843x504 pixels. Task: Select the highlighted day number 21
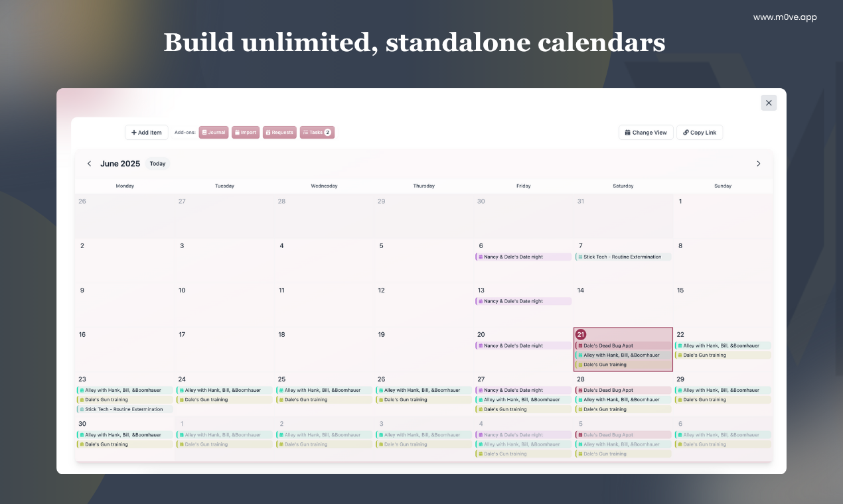tap(581, 334)
